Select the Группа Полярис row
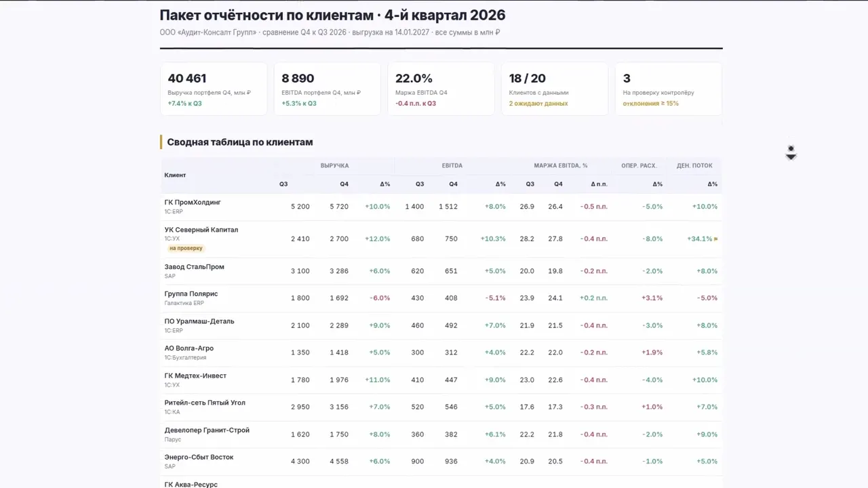868x488 pixels. [x=441, y=298]
